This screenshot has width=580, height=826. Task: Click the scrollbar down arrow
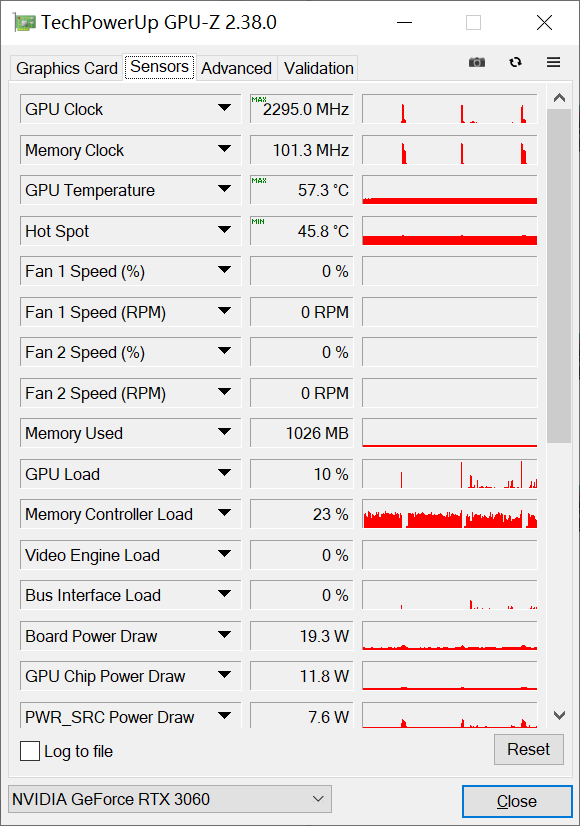coord(560,714)
